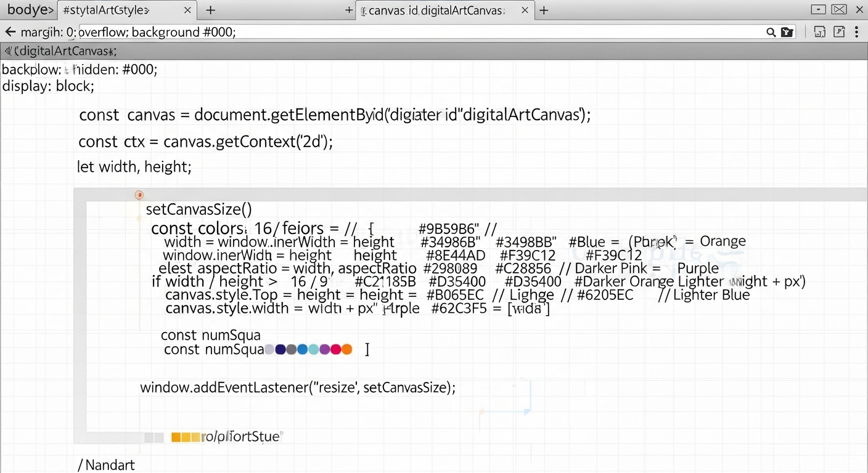Click the search magnifier icon
This screenshot has height=473, width=868.
pyautogui.click(x=771, y=32)
